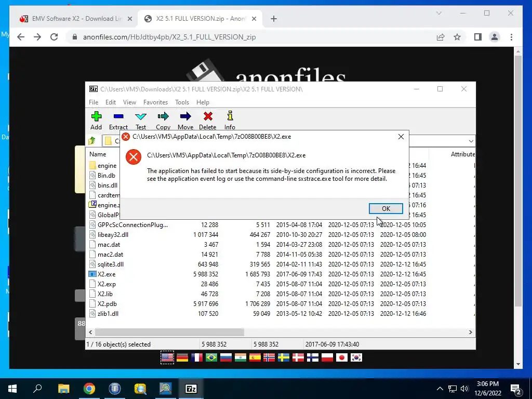Click the horizontal scrollbar thumb in 7-Zip
532x399 pixels.
pyautogui.click(x=169, y=332)
